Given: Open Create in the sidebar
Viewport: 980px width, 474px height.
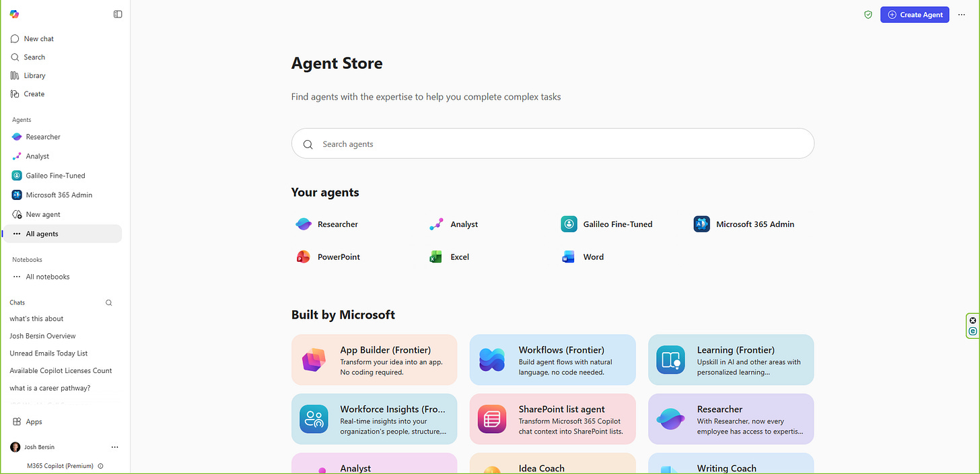Looking at the screenshot, I should tap(28, 94).
